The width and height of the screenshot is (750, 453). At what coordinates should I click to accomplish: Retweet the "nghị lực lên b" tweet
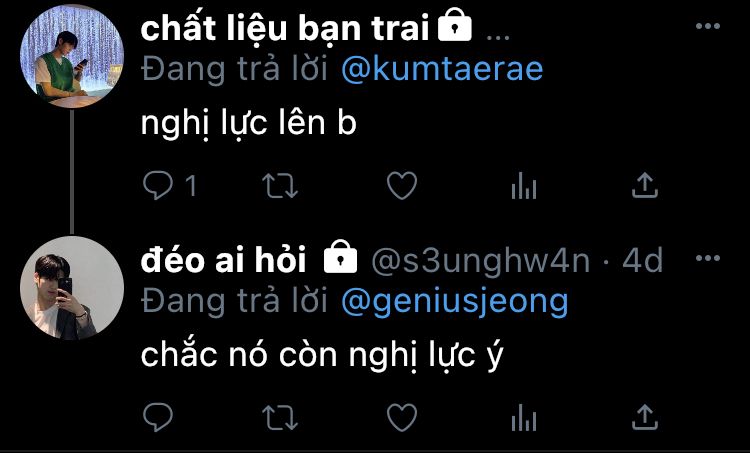coord(280,186)
